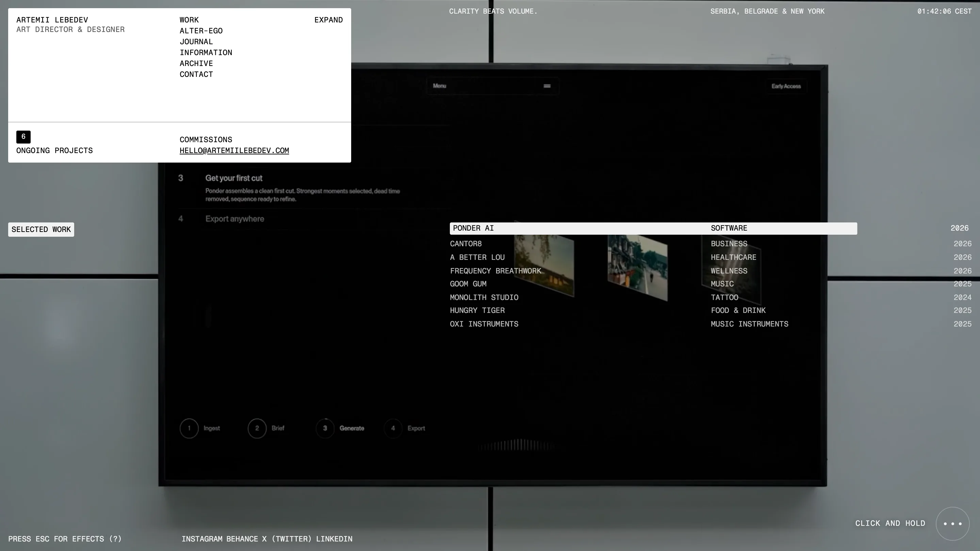Screen dimensions: 980x551
Task: Select step 4 Export circle
Action: click(x=393, y=428)
